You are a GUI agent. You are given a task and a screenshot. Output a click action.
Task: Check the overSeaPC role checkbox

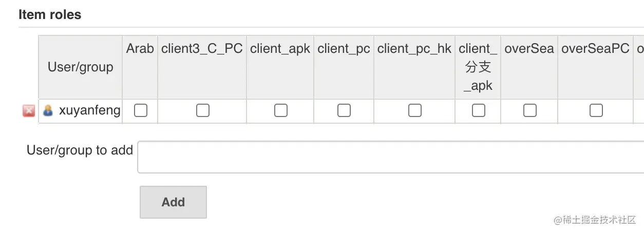click(596, 110)
